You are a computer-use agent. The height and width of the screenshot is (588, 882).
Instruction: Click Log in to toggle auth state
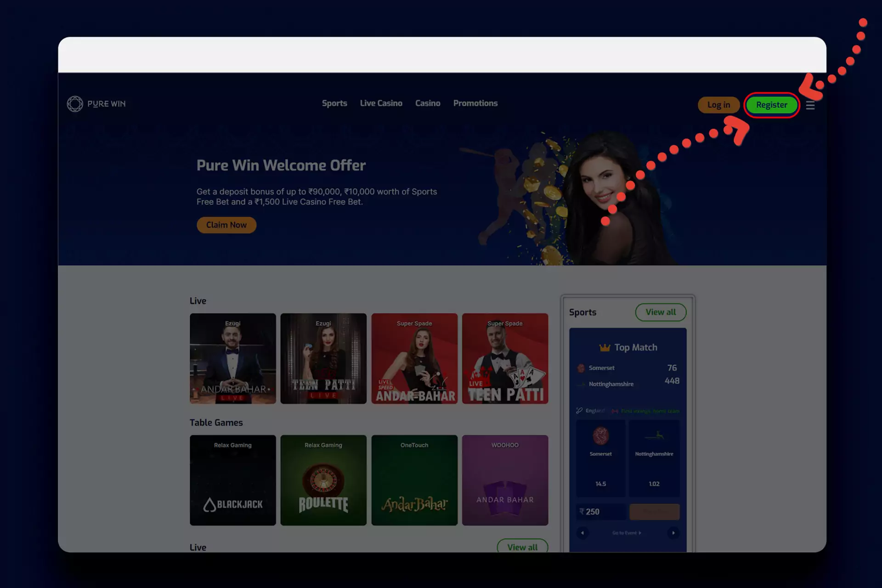click(x=718, y=104)
